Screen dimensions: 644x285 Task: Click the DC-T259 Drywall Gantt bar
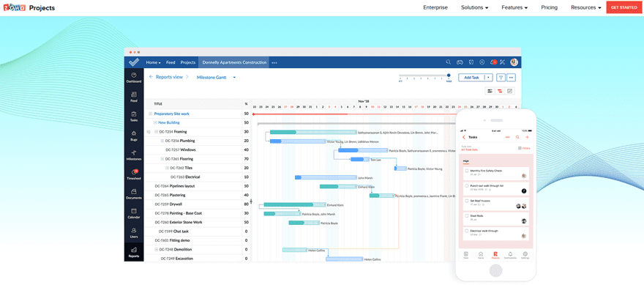click(294, 204)
